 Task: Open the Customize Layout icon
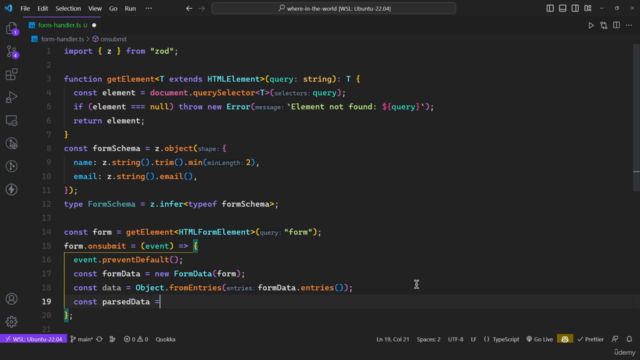588,8
